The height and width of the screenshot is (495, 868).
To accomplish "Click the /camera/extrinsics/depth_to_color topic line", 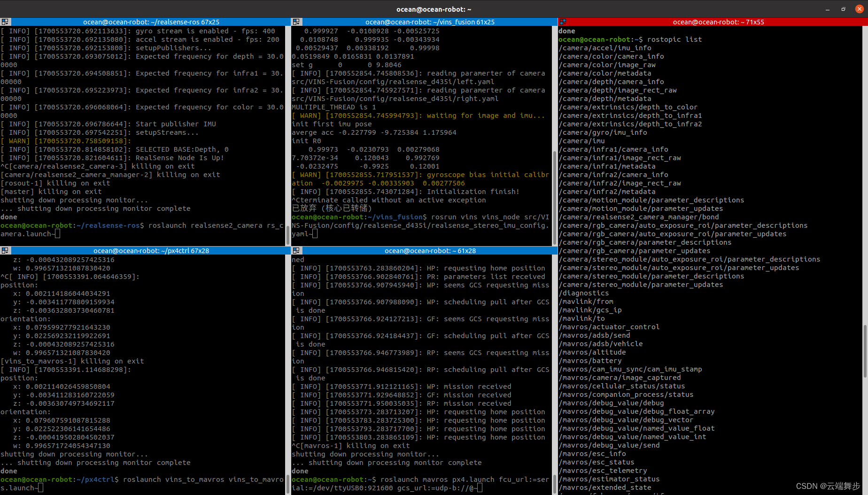I will 628,107.
